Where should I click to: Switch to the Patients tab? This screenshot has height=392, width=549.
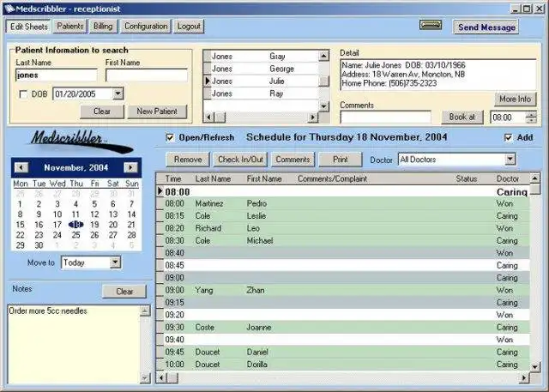(x=70, y=27)
